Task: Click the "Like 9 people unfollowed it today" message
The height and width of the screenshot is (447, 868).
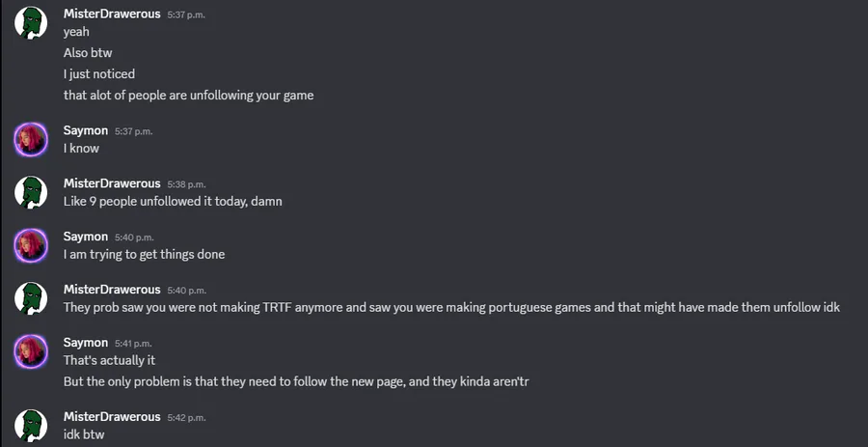Action: click(x=173, y=202)
